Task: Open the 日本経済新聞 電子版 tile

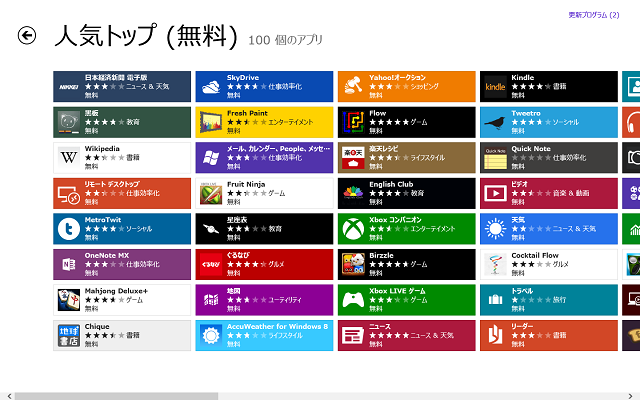Action: click(x=121, y=86)
